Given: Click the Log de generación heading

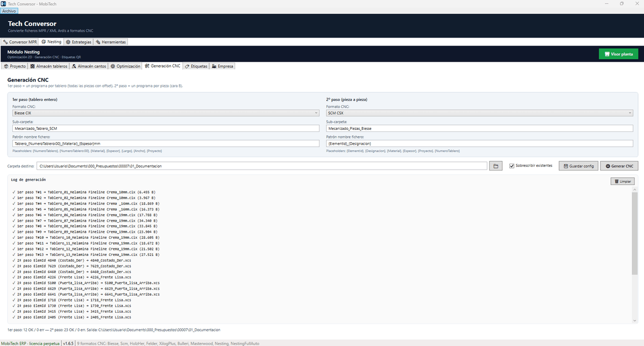Looking at the screenshot, I should tap(28, 179).
